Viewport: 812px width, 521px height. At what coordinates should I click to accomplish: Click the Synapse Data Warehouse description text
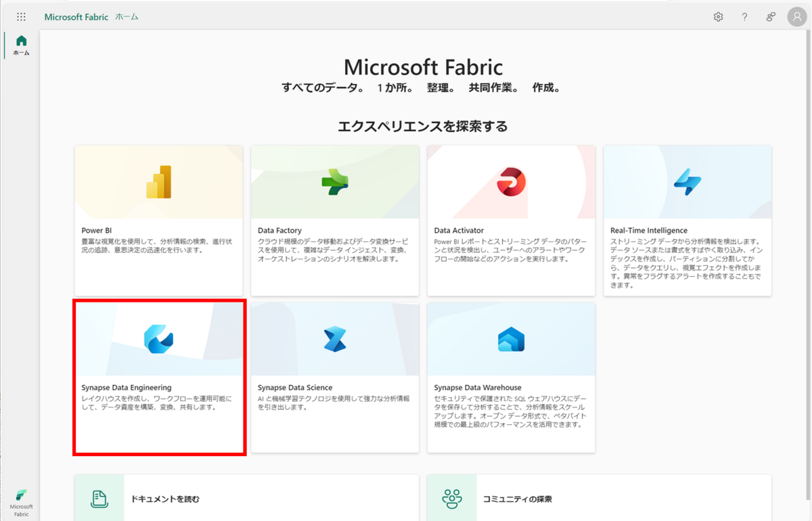511,411
